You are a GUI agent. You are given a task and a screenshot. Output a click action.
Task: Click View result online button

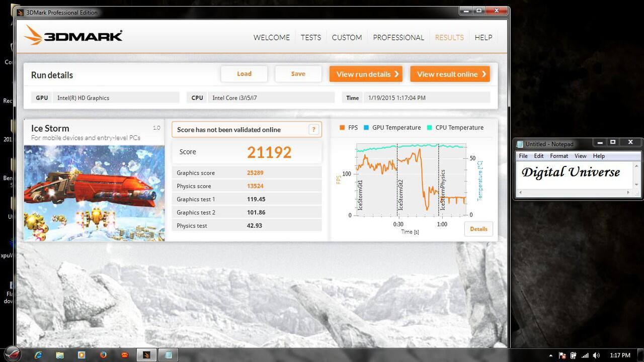450,74
